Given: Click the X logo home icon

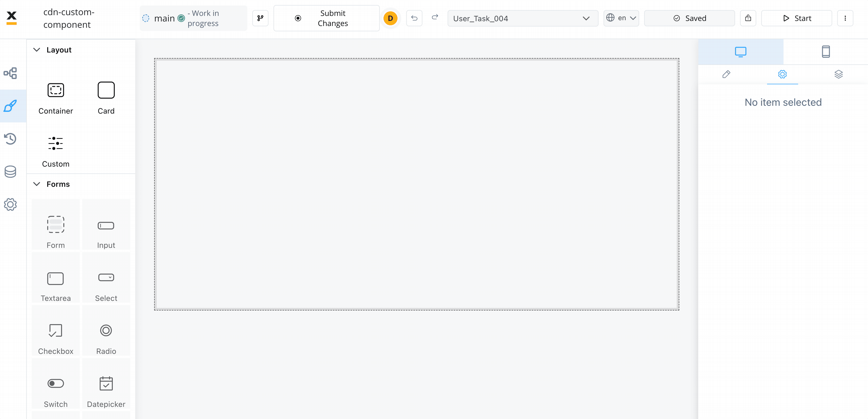Looking at the screenshot, I should pos(11,18).
